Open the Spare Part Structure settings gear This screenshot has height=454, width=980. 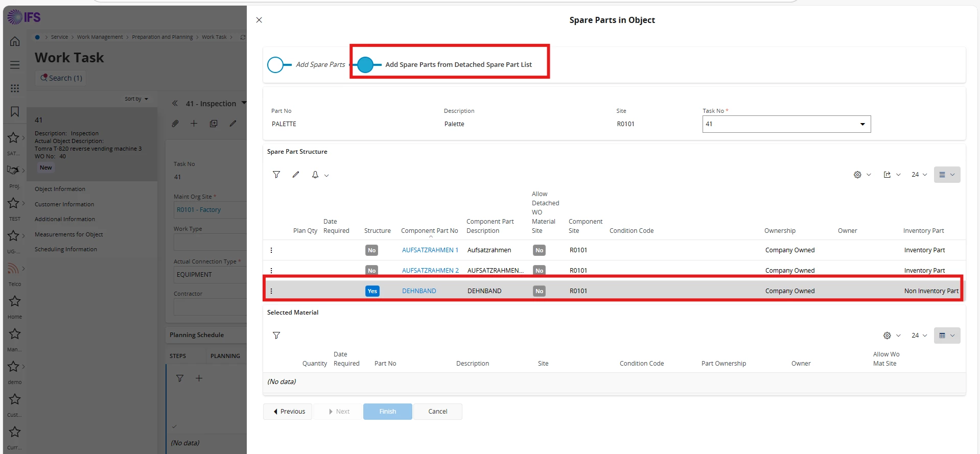coord(857,175)
